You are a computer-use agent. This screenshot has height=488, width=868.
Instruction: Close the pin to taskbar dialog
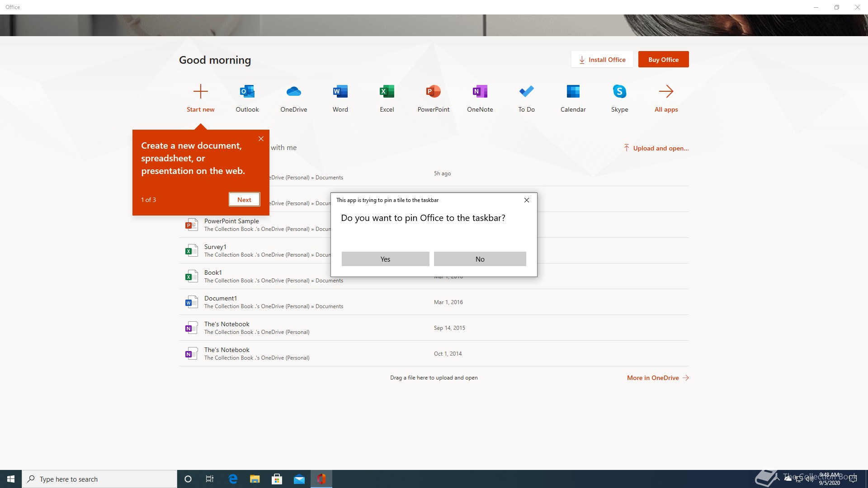527,200
